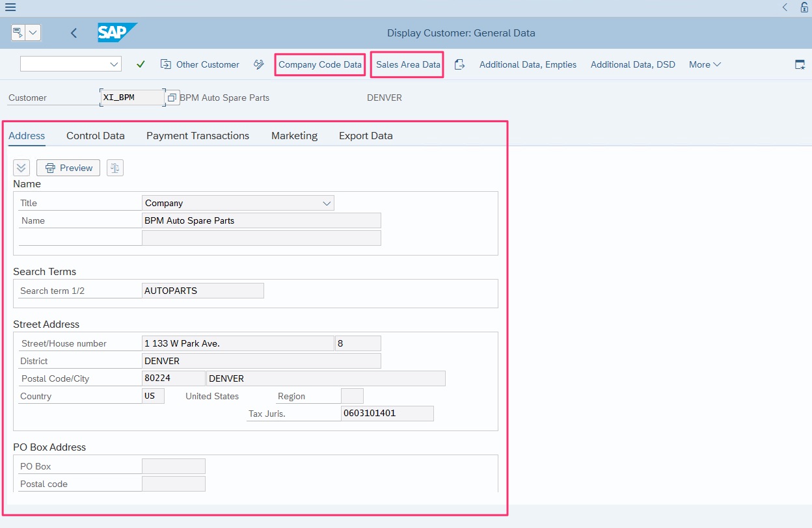Click the new window icon at toolbar right
Screen dimensions: 812x528
pos(800,64)
